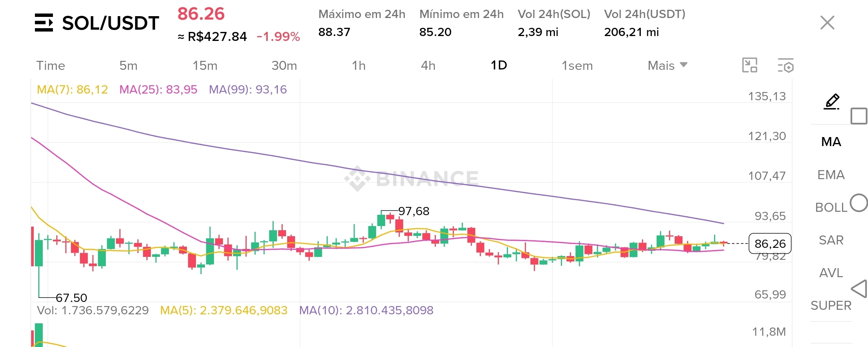Click the 86,26 current price axis tag
Screen dimensions: 868x347
(x=770, y=243)
